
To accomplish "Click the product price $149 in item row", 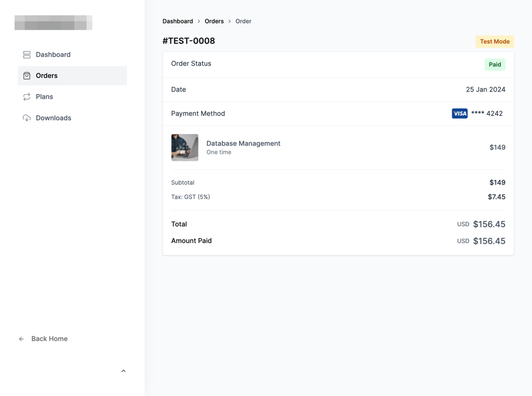I will pyautogui.click(x=497, y=147).
